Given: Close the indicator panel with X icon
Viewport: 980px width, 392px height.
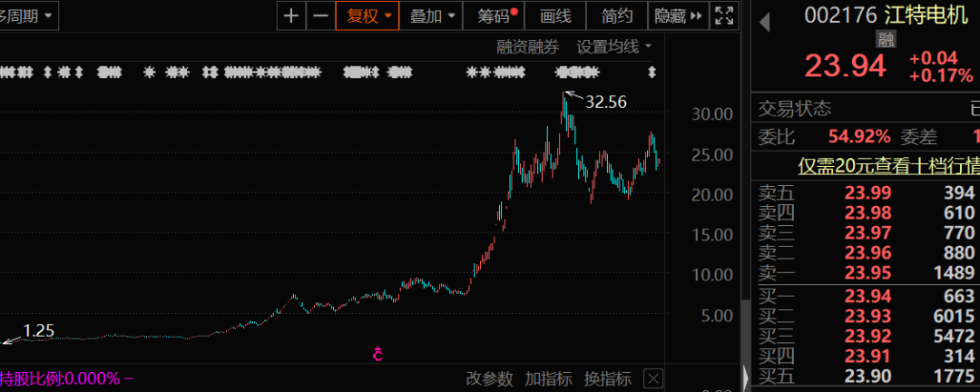Looking at the screenshot, I should point(653,378).
